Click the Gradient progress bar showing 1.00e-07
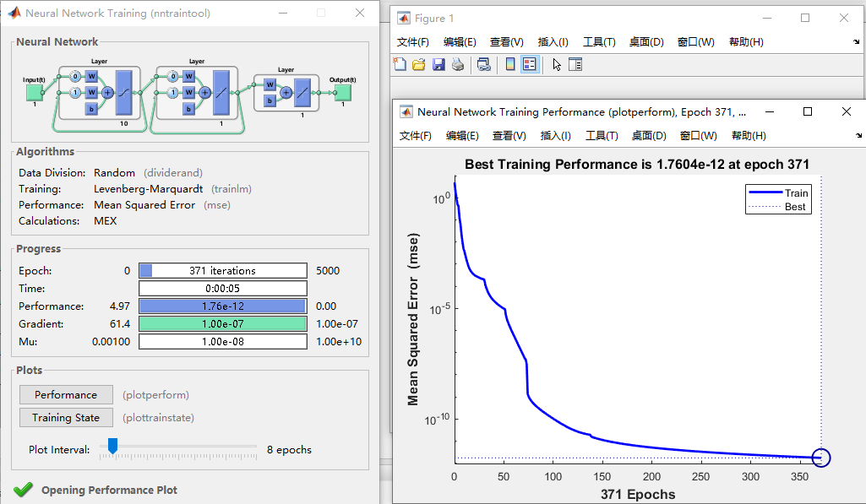Viewport: 866px width, 504px height. (x=223, y=323)
